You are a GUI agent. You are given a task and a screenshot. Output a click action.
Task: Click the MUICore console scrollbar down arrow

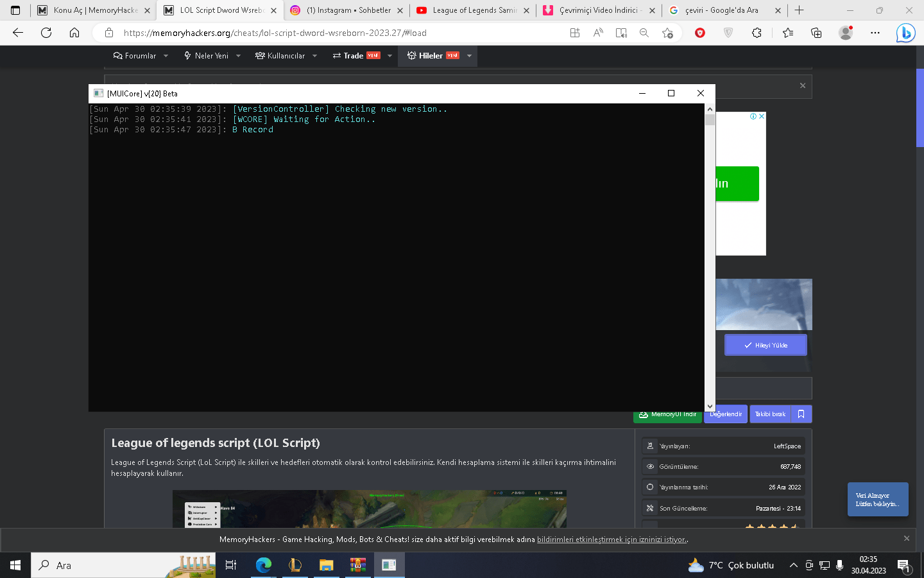pos(710,407)
